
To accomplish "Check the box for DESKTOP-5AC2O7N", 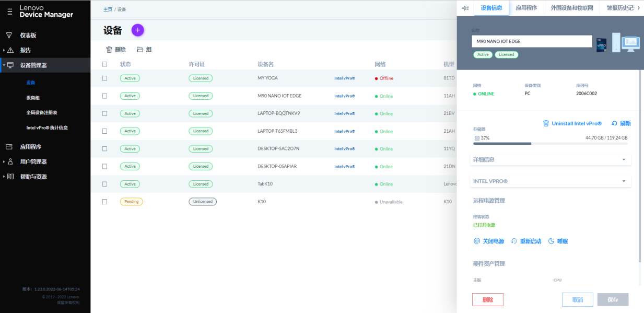I will point(104,149).
